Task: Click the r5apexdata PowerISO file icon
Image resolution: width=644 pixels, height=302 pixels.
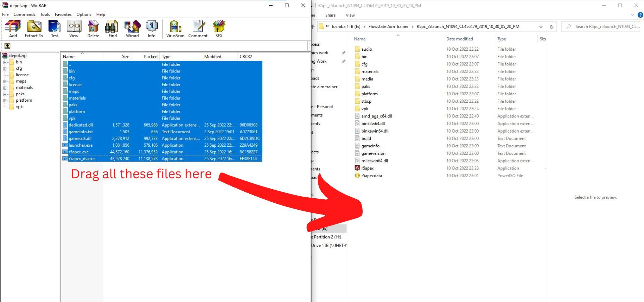Action: pyautogui.click(x=357, y=175)
